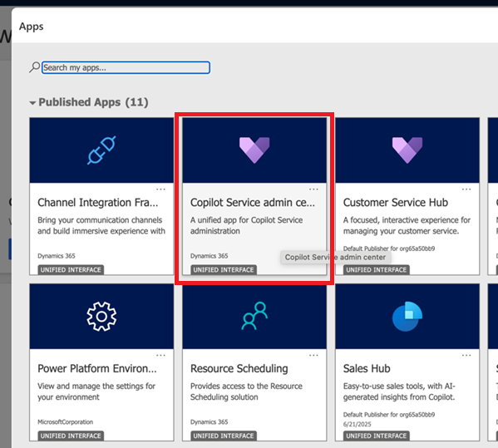The height and width of the screenshot is (448, 498).
Task: Click Default Publisher text on Customer Service Hub
Action: point(389,249)
